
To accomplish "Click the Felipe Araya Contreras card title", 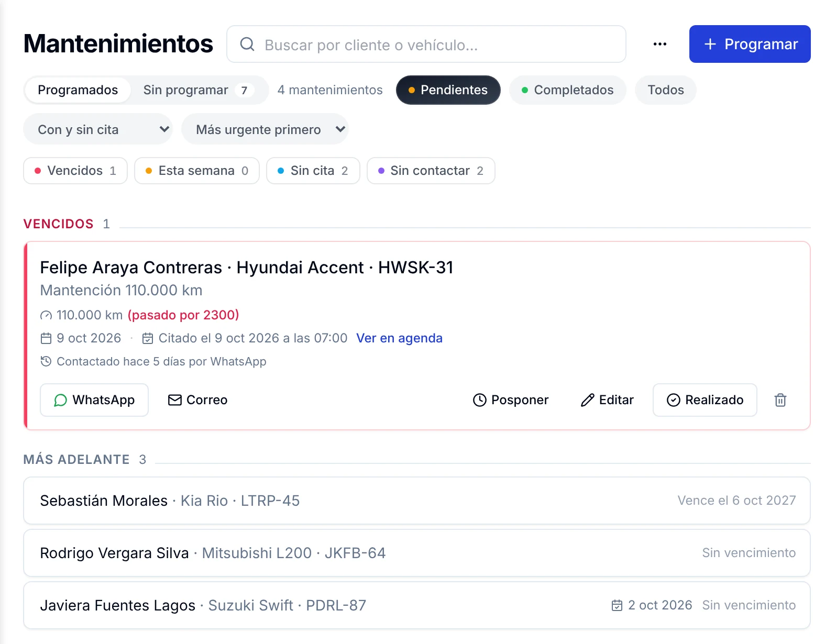I will click(247, 268).
